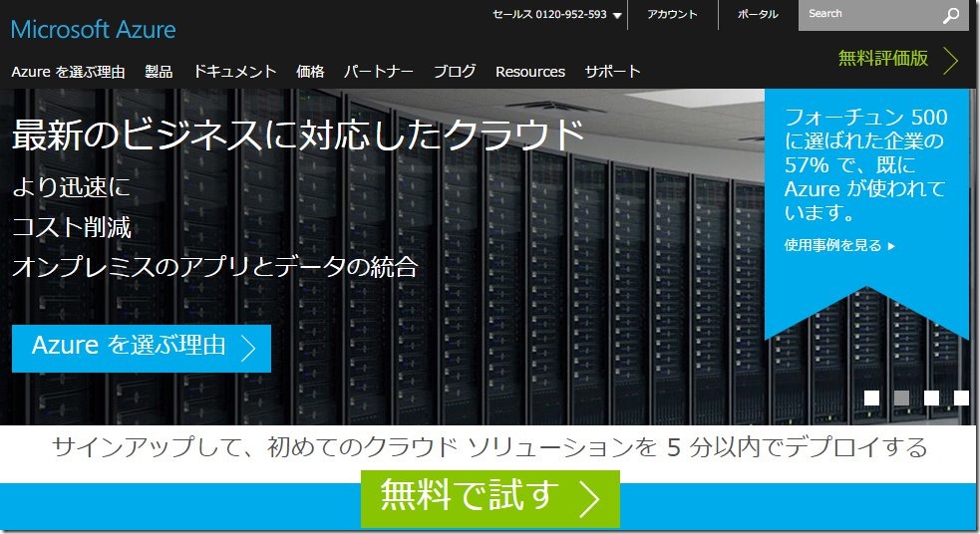Select the third carousel slide indicator
The height and width of the screenshot is (534, 980).
tap(931, 398)
